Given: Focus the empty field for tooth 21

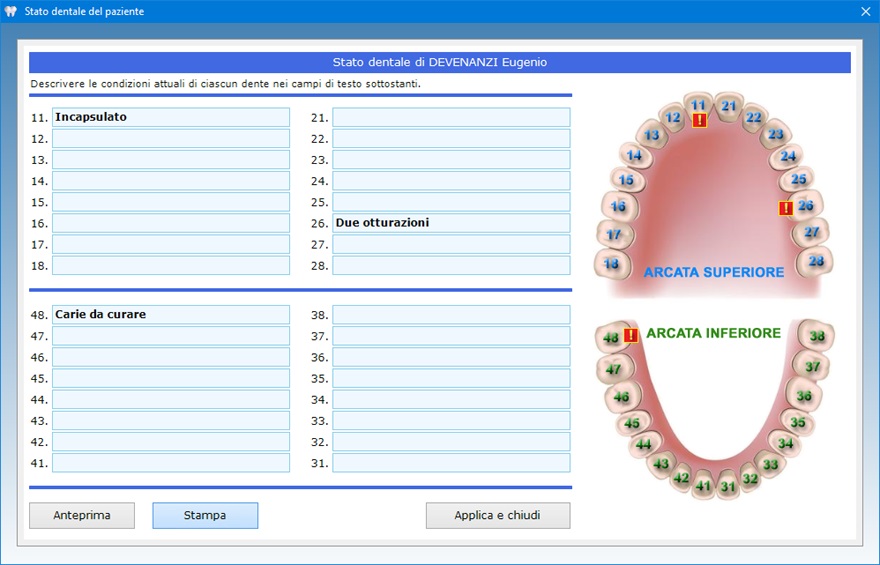Looking at the screenshot, I should tap(451, 117).
